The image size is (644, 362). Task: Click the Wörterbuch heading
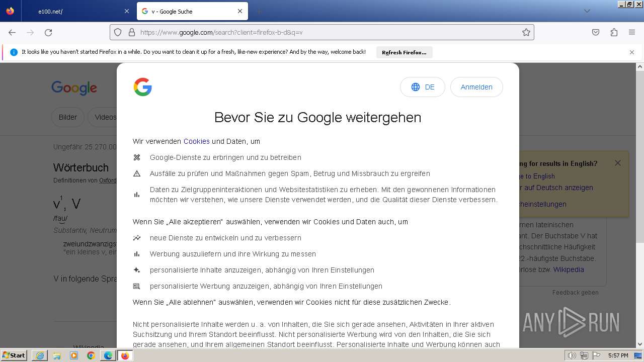pyautogui.click(x=81, y=167)
